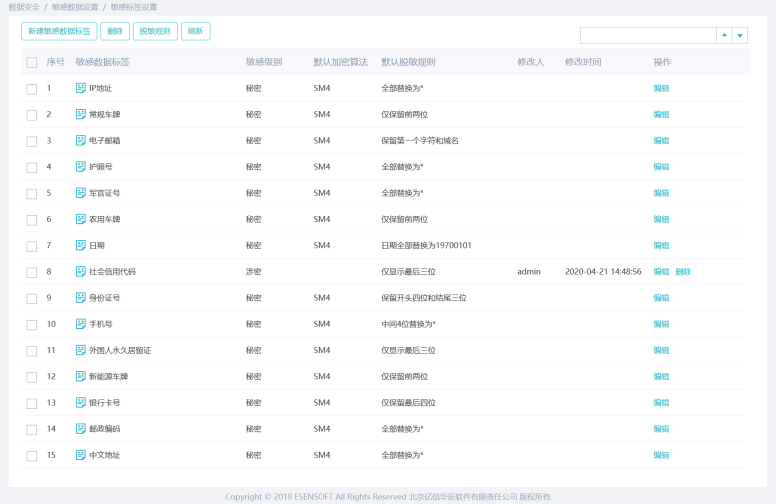Open 敏感数据设置 breadcrumb item
Image resolution: width=776 pixels, height=504 pixels.
pyautogui.click(x=75, y=7)
